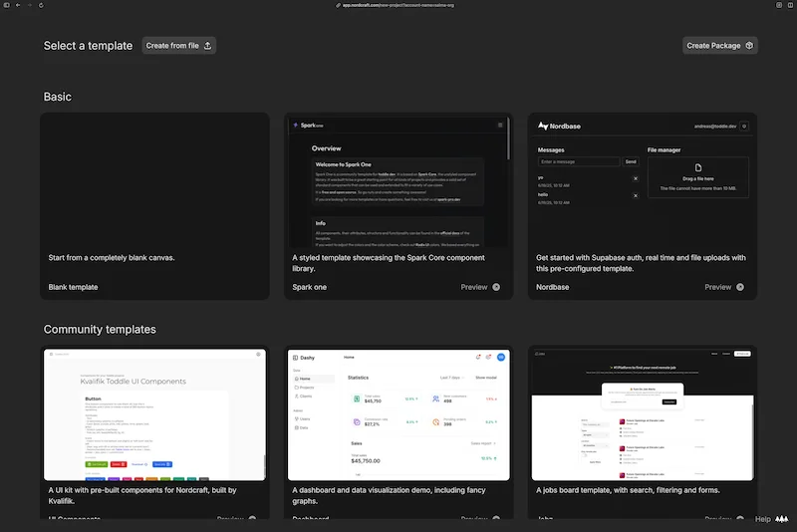This screenshot has width=797, height=532.
Task: Click the link icon in the address bar
Action: (338, 5)
